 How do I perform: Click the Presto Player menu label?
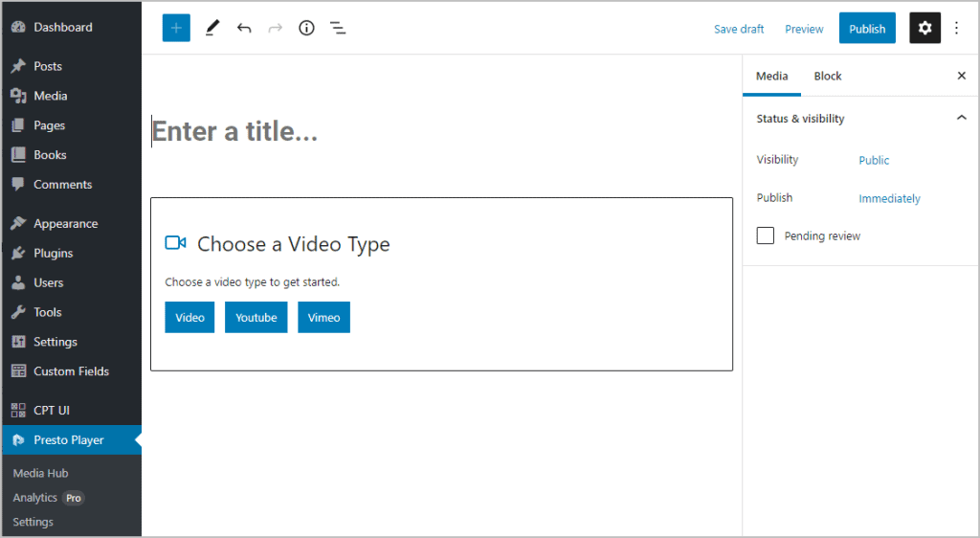[69, 440]
